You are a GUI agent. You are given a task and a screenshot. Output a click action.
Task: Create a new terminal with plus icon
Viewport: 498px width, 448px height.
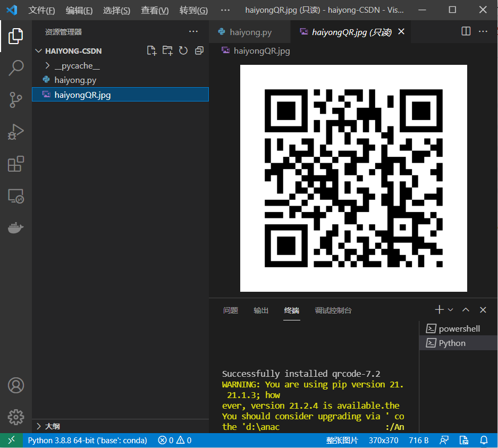(x=439, y=310)
